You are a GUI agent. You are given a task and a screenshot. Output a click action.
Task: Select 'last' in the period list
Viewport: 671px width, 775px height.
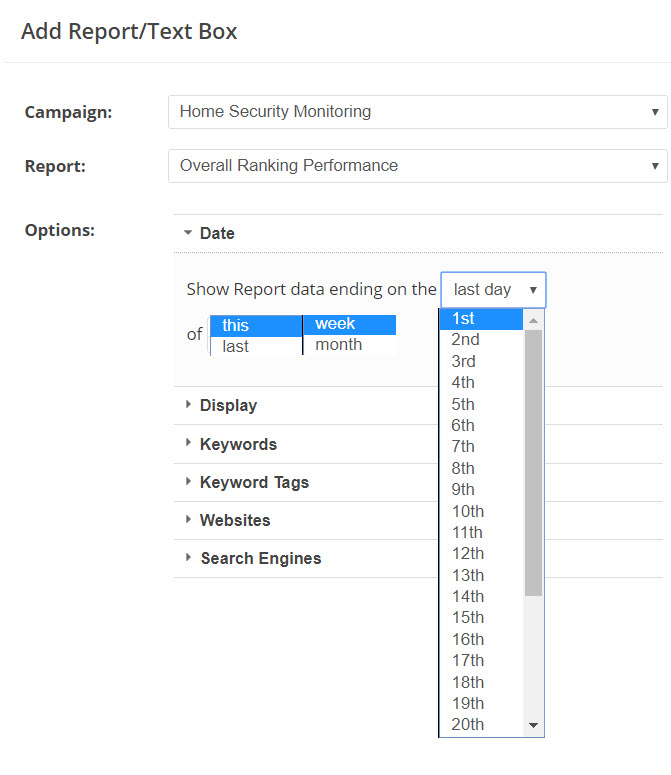(255, 346)
